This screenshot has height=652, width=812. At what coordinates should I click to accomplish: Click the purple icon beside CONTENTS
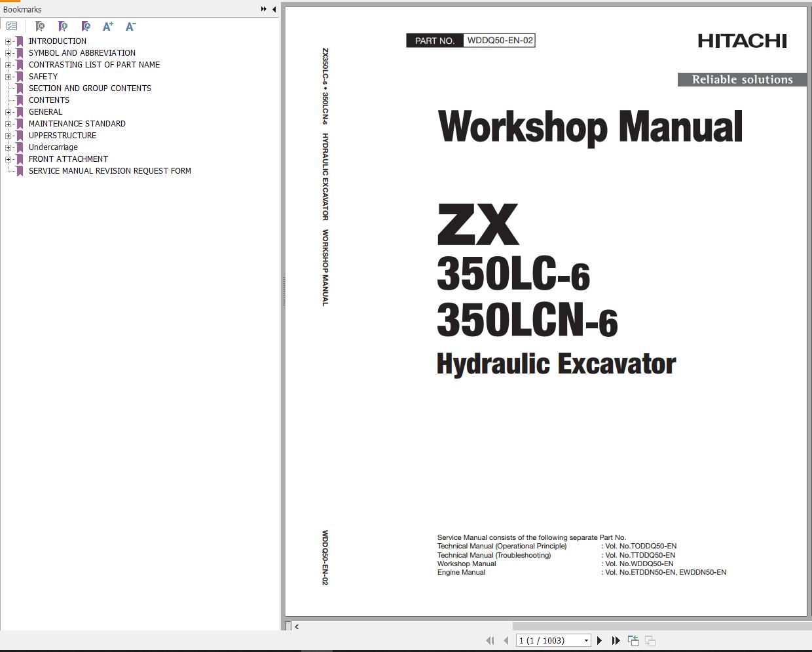pos(20,100)
